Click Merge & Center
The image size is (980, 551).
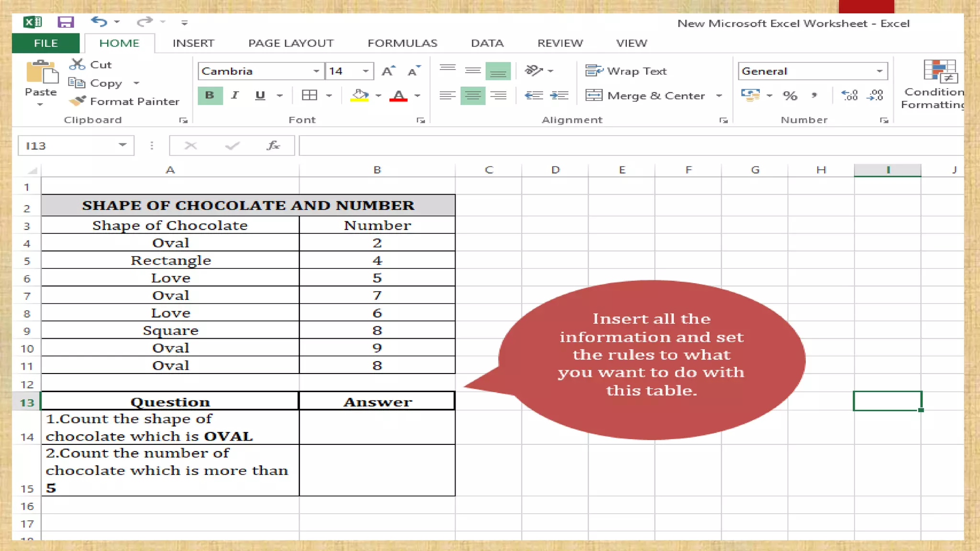tap(645, 96)
